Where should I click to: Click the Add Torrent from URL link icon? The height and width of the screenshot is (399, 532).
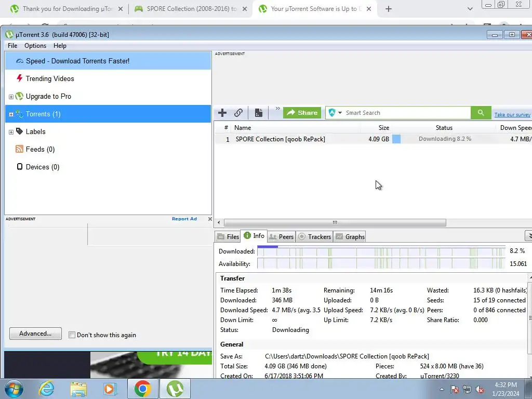click(238, 113)
